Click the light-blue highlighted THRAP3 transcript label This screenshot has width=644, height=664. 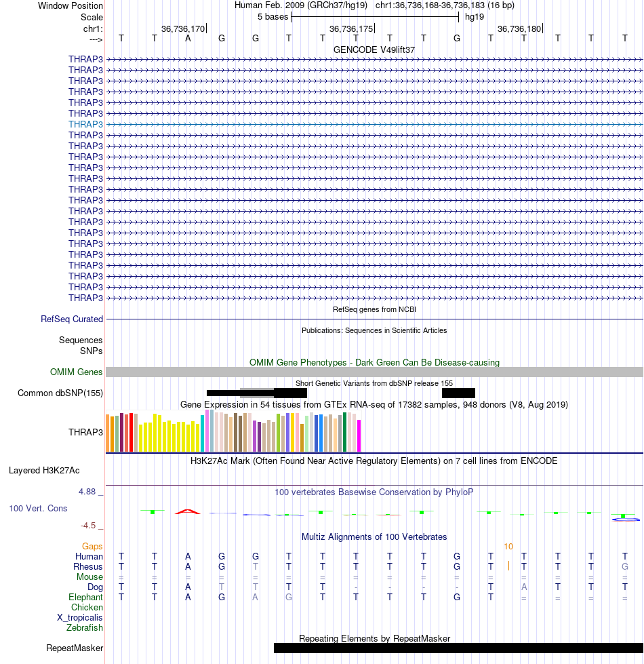pos(85,124)
